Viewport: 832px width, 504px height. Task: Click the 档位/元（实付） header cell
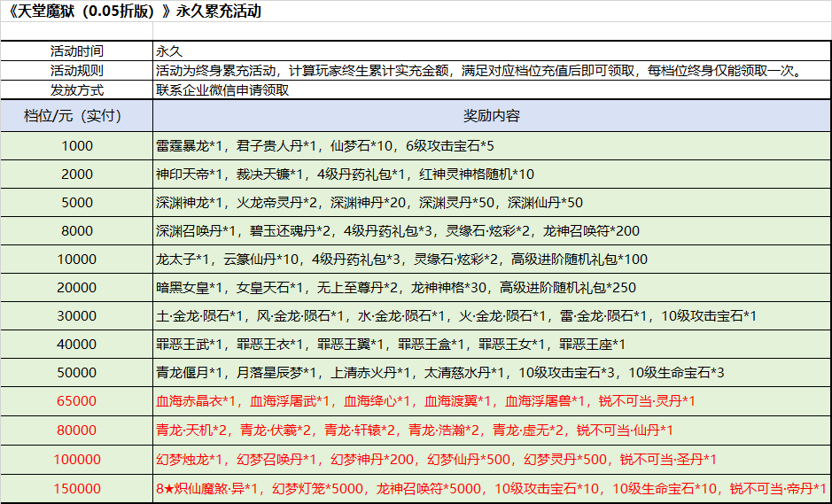pos(76,116)
